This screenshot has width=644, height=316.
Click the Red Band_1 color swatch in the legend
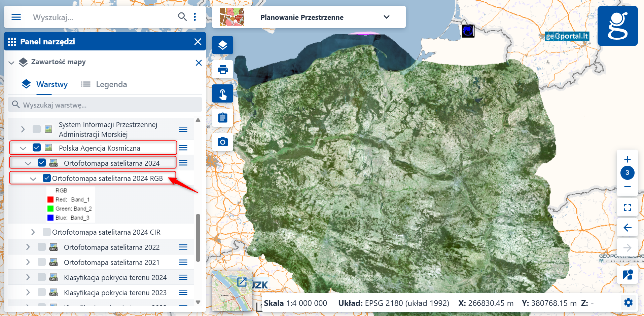pos(50,199)
